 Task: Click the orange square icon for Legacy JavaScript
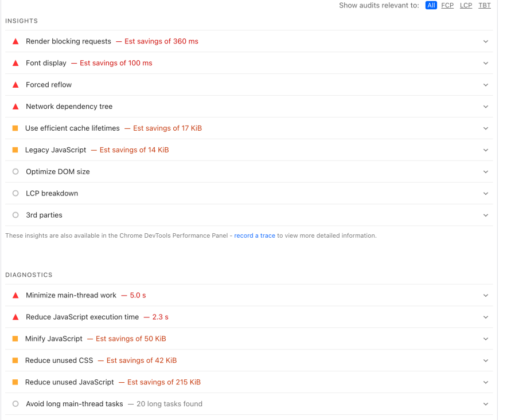click(x=15, y=150)
